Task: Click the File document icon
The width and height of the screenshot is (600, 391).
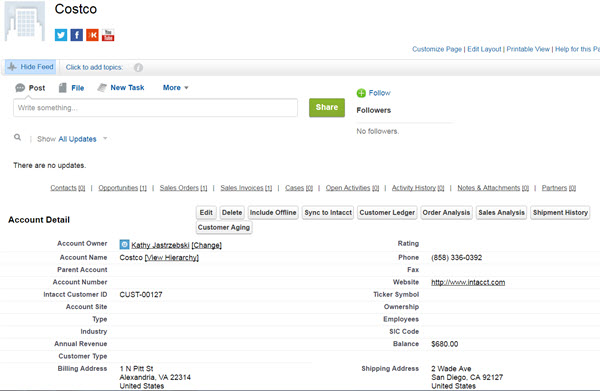Action: pos(63,88)
